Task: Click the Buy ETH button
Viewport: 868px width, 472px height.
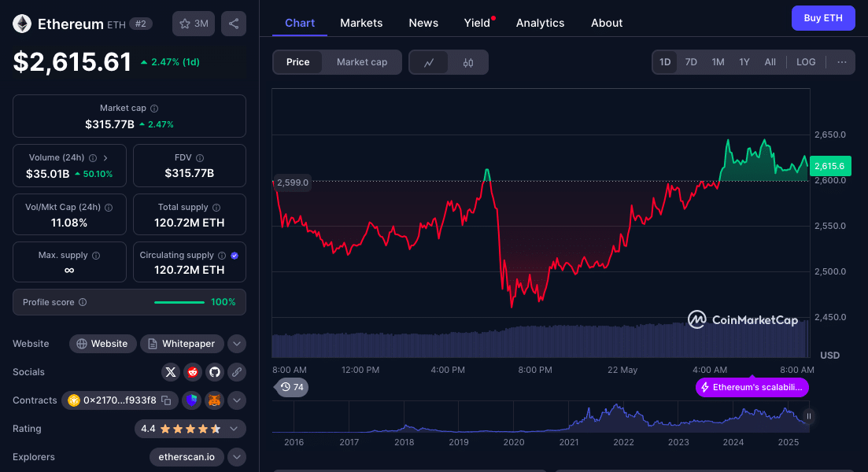Action: (x=823, y=18)
